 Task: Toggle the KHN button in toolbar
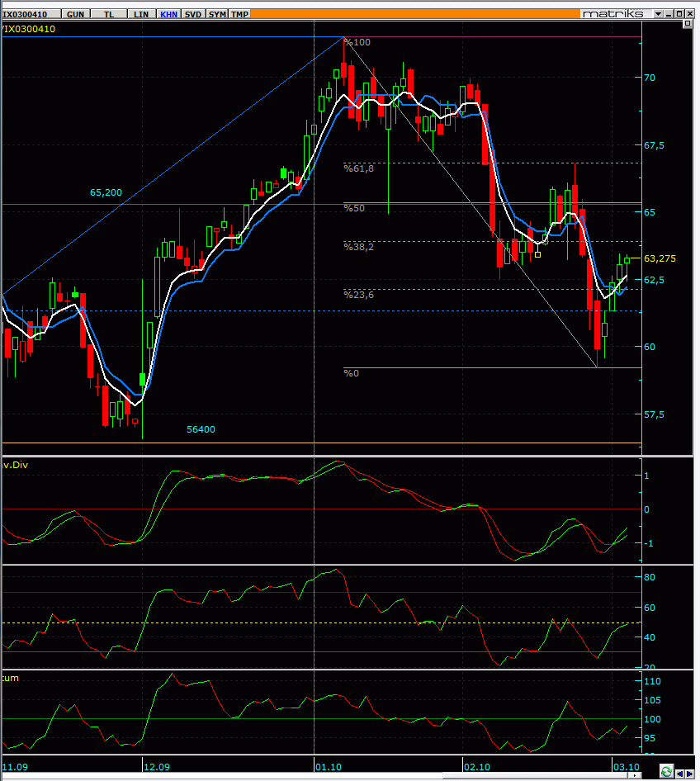[x=168, y=14]
